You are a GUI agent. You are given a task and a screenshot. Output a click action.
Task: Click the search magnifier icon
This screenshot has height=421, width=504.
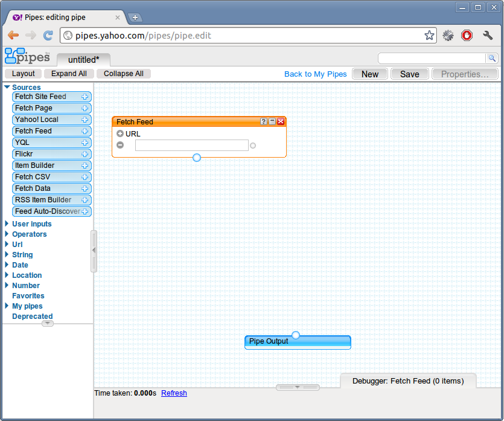[x=492, y=58]
